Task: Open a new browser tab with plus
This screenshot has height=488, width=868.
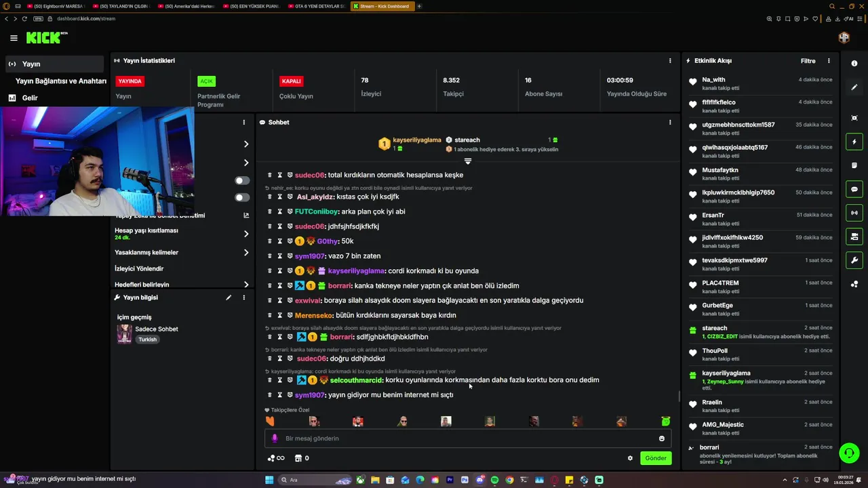Action: [x=419, y=6]
